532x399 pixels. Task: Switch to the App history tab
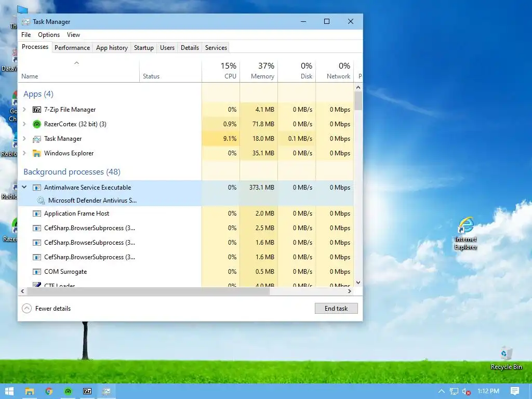112,48
